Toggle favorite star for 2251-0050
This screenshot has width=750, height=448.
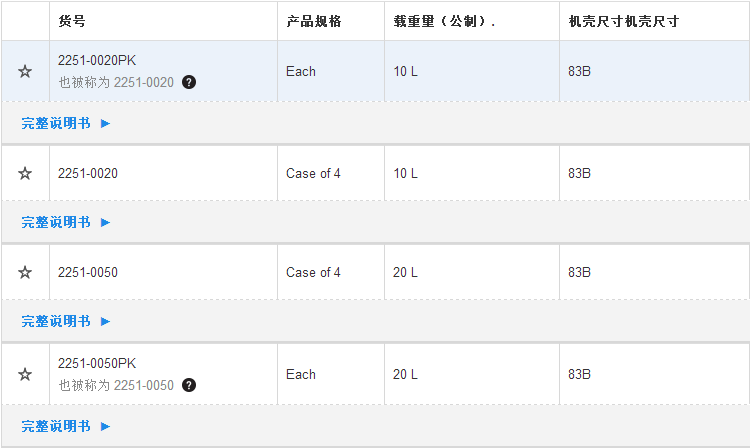[x=25, y=273]
